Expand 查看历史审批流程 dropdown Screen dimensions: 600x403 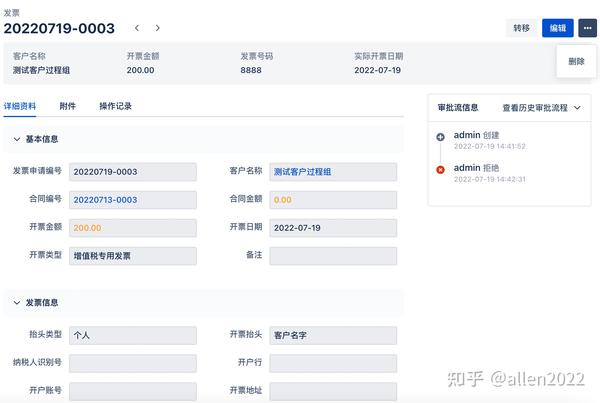click(541, 108)
